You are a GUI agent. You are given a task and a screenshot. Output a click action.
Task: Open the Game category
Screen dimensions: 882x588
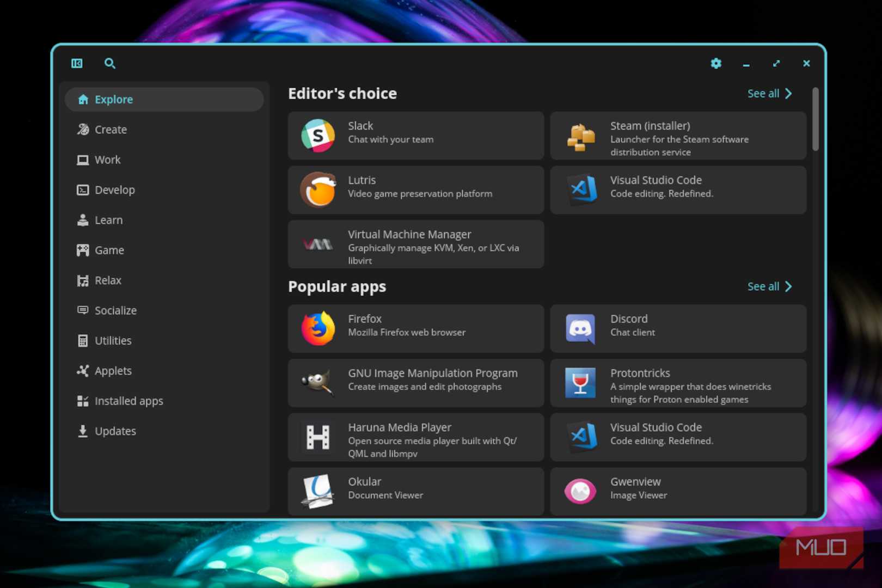[164, 250]
